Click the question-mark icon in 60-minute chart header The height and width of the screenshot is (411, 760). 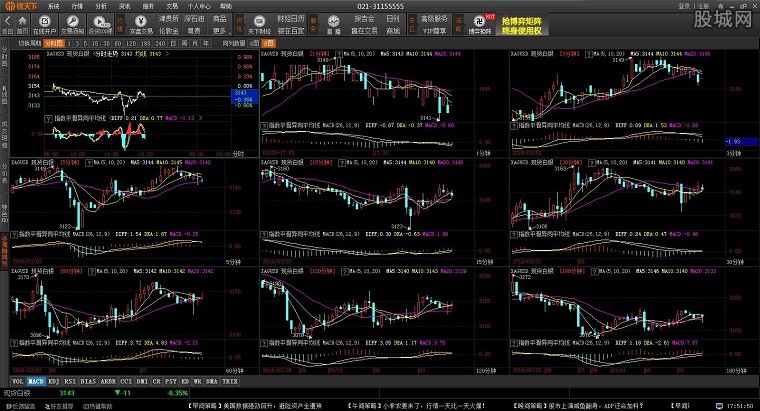[92, 271]
